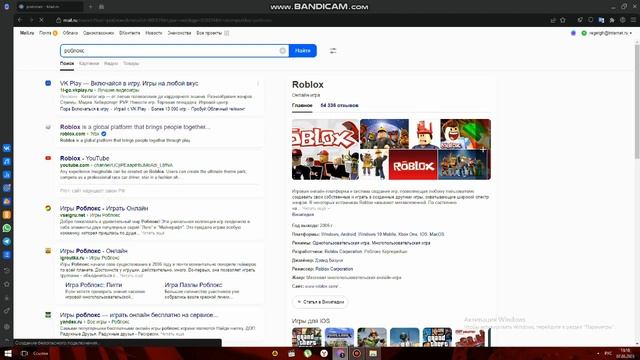
Task: Click the page vertical scrollbar
Action: (x=637, y=102)
